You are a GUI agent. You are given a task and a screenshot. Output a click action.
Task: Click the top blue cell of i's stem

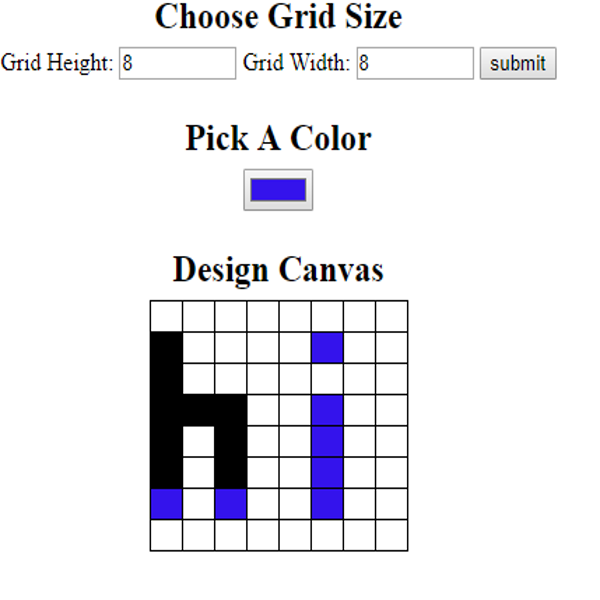point(327,410)
